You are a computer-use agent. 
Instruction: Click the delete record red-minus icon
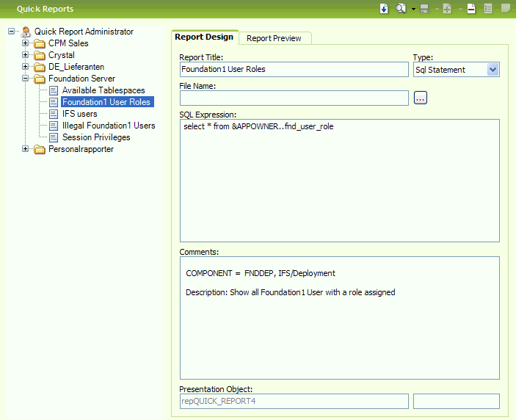click(x=471, y=9)
